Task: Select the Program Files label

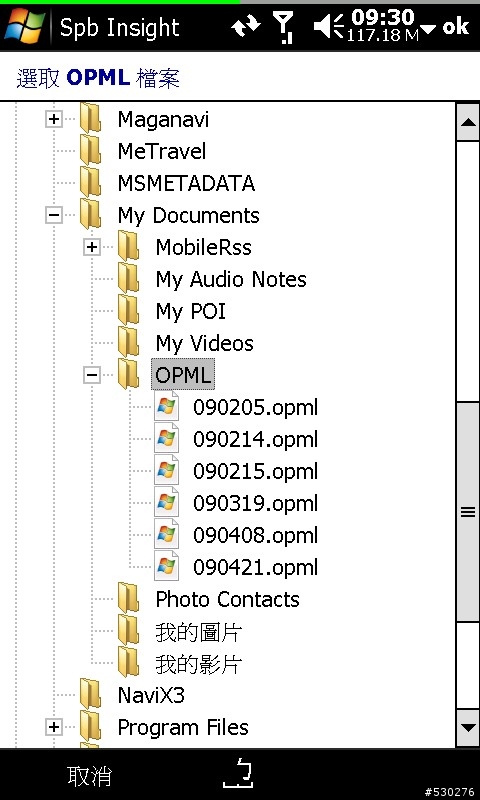Action: click(x=183, y=728)
